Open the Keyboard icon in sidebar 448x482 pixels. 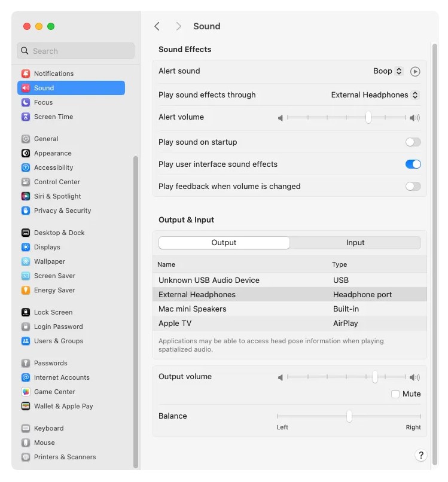26,428
